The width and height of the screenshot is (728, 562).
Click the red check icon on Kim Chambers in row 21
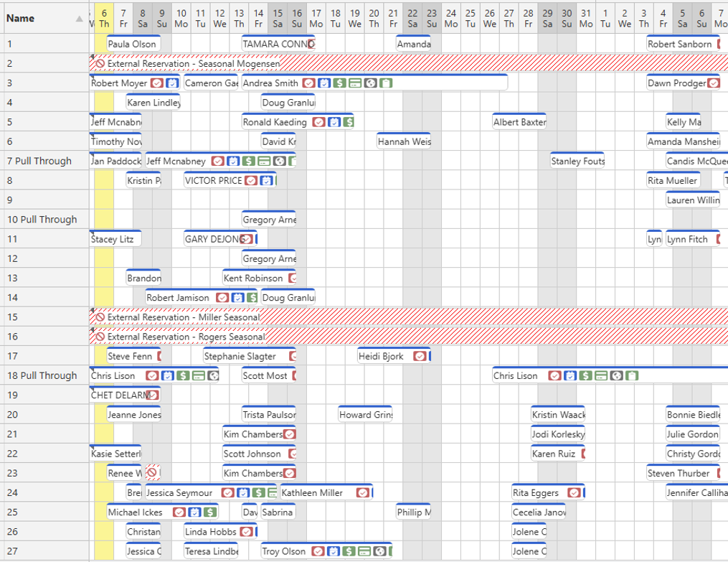tap(289, 434)
